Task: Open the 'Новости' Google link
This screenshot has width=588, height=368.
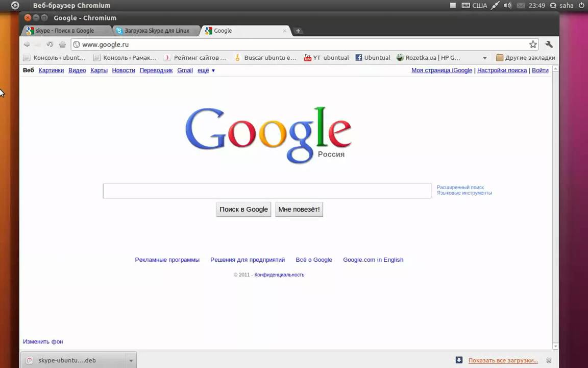Action: pyautogui.click(x=124, y=70)
